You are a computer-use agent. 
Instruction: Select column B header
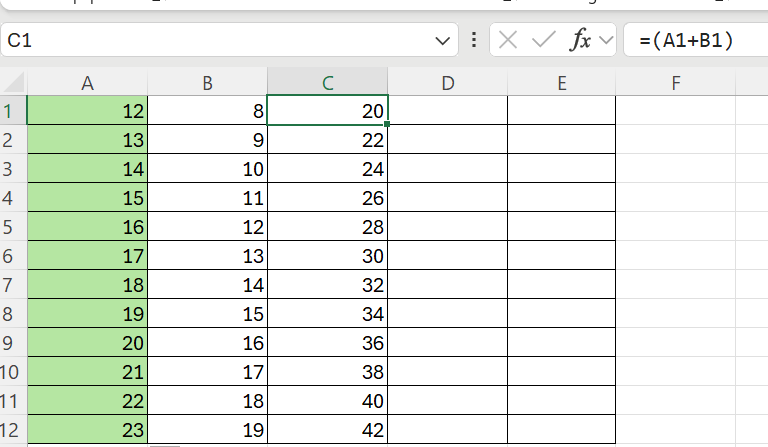click(x=207, y=84)
